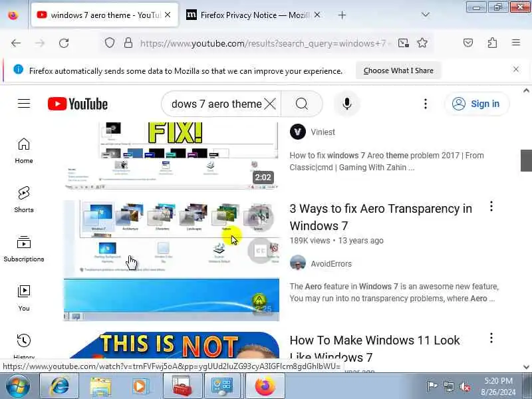Viewport: 532px width, 399px height.
Task: Open the Firefox extensions menu
Action: tap(492, 43)
